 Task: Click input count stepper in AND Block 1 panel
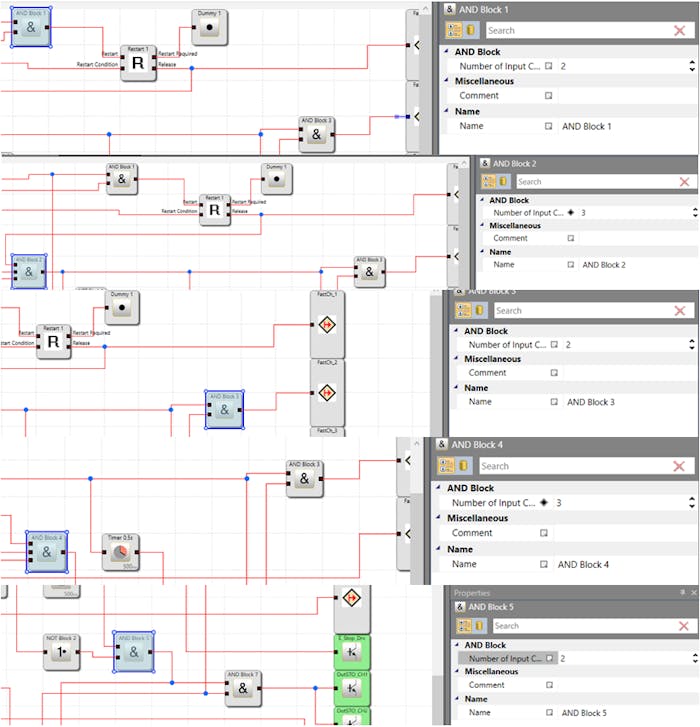pyautogui.click(x=692, y=66)
